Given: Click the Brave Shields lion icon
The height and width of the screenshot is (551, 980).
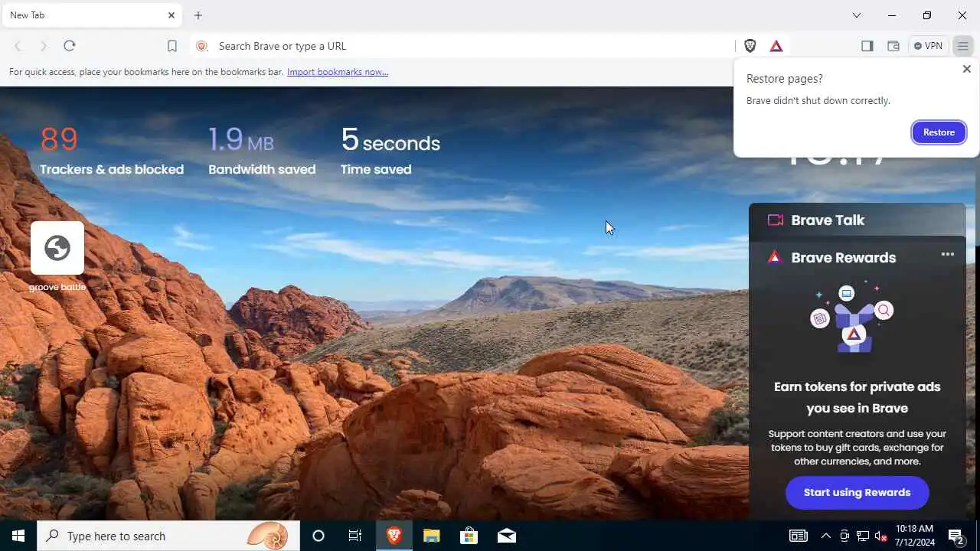Looking at the screenshot, I should (750, 46).
